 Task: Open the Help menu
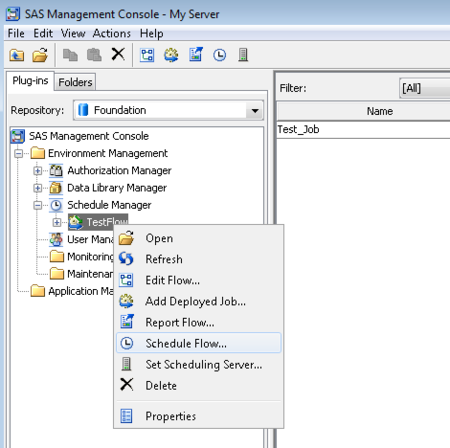(x=152, y=33)
